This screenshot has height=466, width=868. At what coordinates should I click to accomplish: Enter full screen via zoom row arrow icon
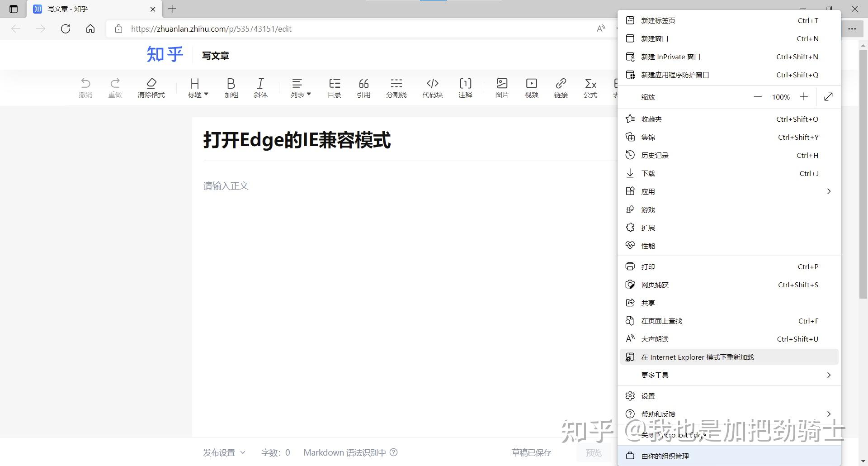tap(829, 97)
